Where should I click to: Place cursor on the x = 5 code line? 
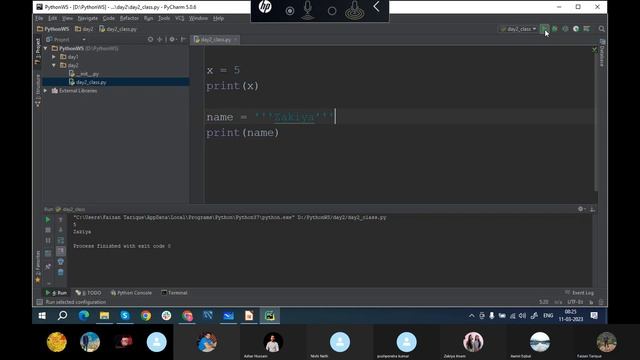pos(223,70)
